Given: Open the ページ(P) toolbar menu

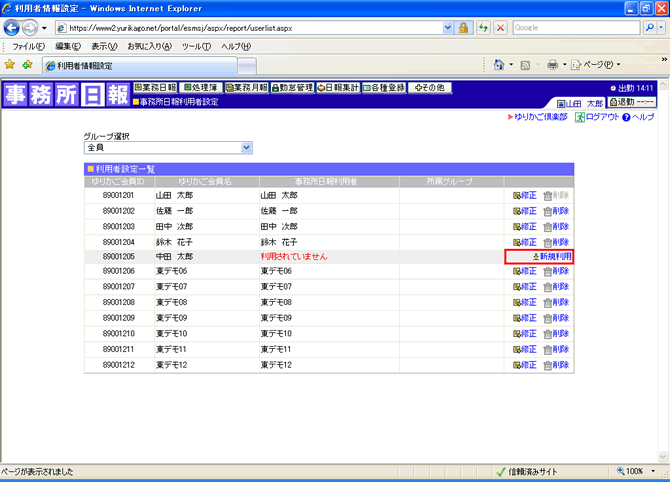Looking at the screenshot, I should click(596, 65).
